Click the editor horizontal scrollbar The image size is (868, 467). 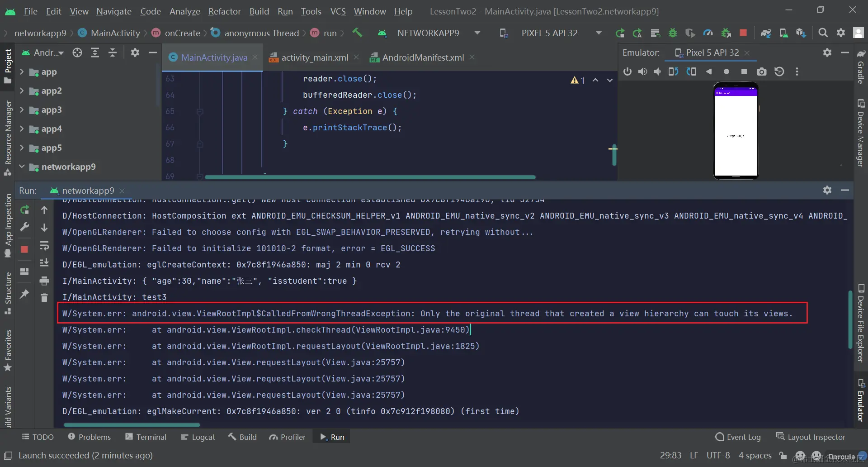pyautogui.click(x=370, y=177)
